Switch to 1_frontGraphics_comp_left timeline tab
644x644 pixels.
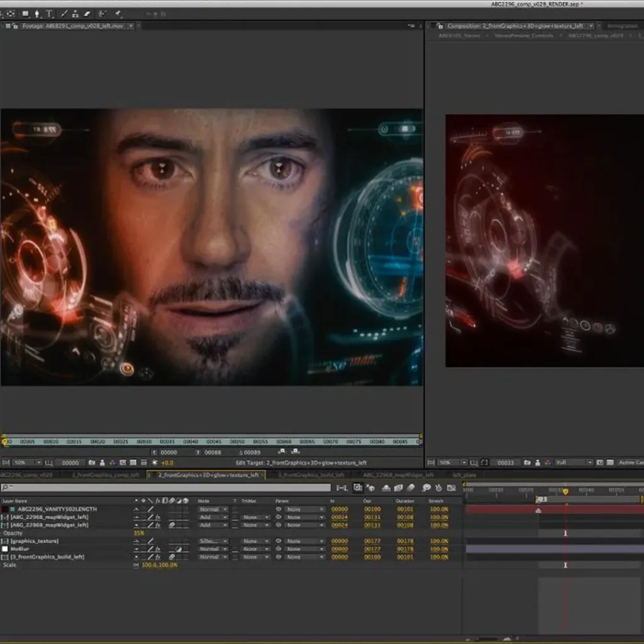pyautogui.click(x=106, y=475)
